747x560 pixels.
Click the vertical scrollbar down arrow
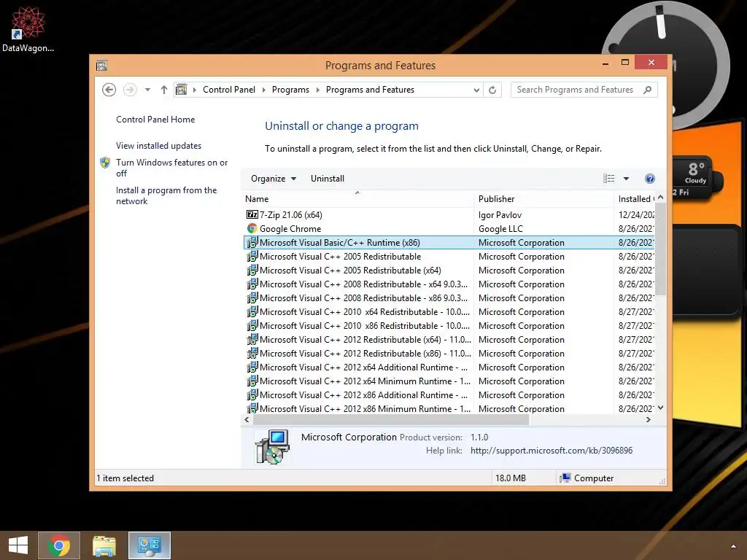(660, 408)
